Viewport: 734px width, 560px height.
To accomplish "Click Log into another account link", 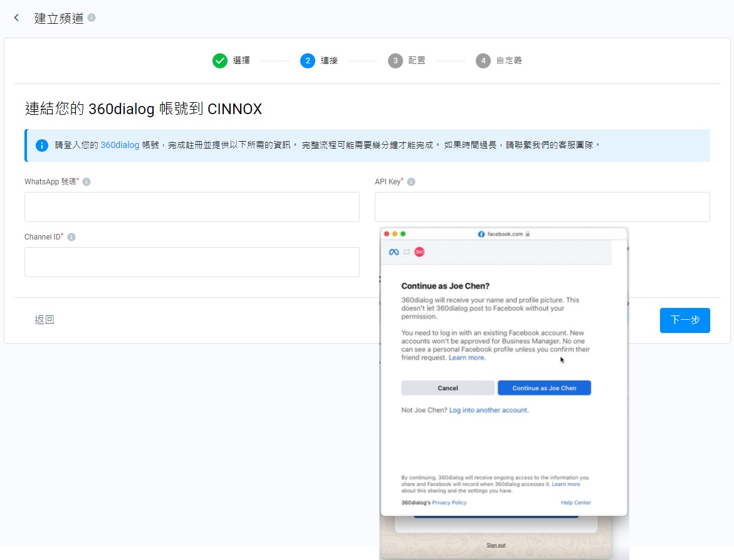I will pyautogui.click(x=489, y=410).
